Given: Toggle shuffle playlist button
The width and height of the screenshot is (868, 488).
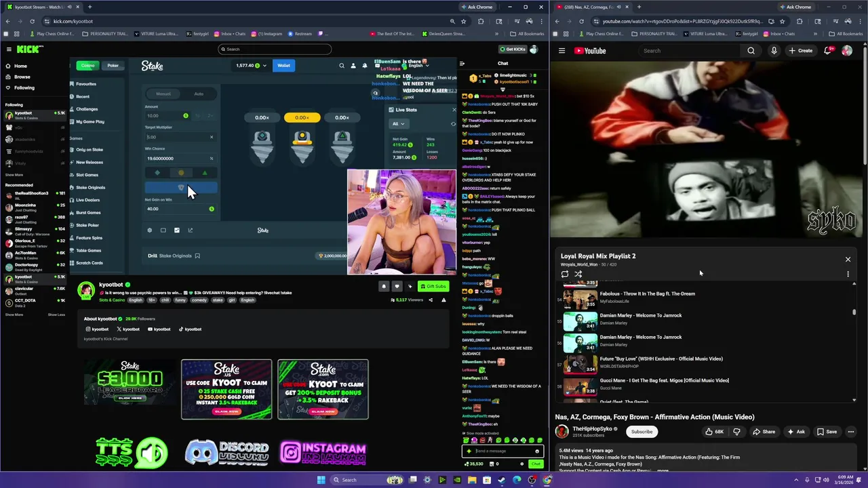Looking at the screenshot, I should pos(578,274).
